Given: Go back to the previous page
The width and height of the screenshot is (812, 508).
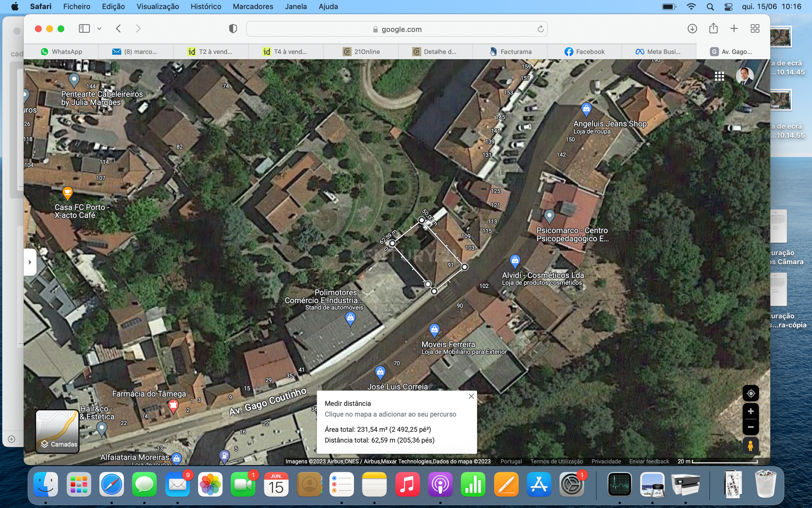Looking at the screenshot, I should (x=118, y=29).
